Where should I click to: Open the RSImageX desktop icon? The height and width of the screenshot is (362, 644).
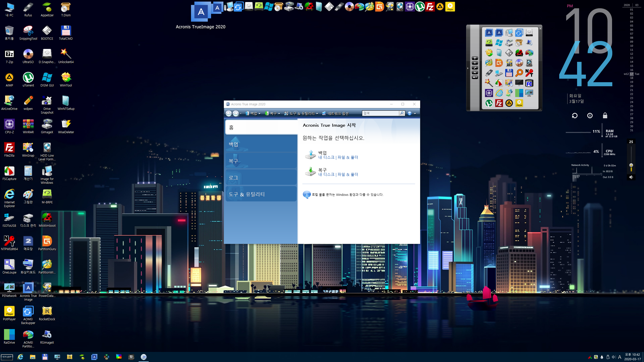[47, 337]
